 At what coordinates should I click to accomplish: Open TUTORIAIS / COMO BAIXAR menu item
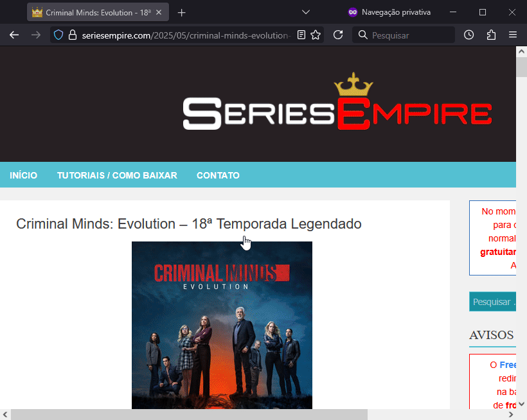click(x=117, y=175)
